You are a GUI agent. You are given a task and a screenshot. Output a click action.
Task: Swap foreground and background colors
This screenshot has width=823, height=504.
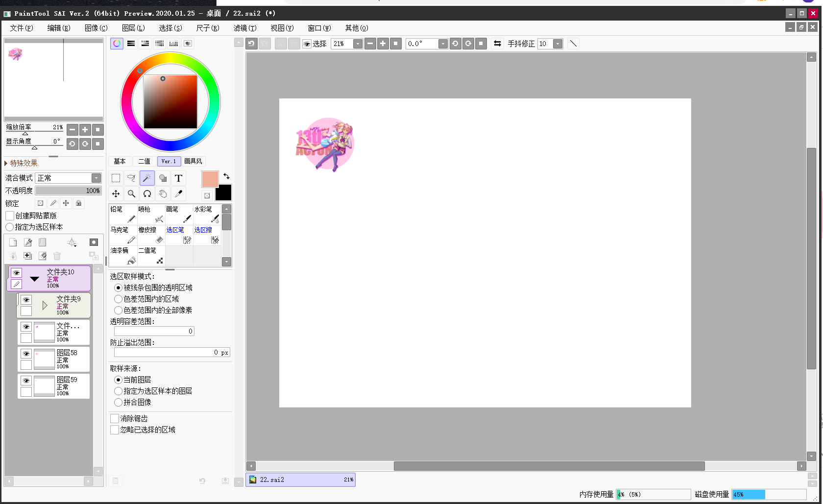pos(226,176)
